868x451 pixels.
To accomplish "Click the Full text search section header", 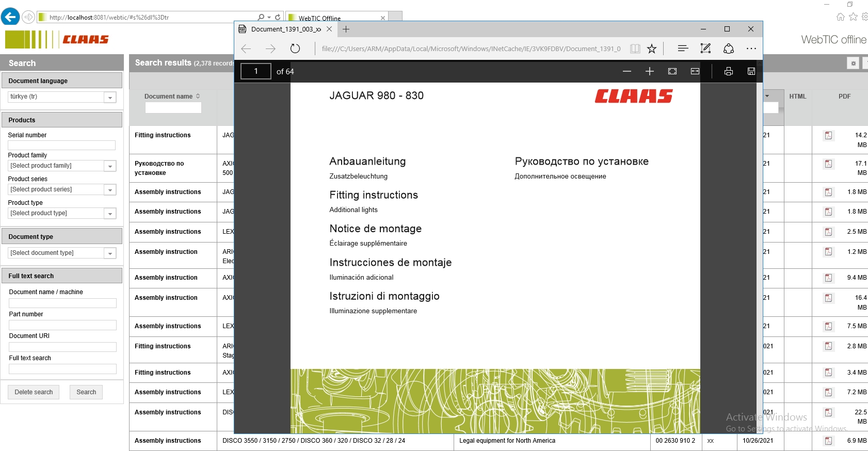I will pyautogui.click(x=62, y=276).
